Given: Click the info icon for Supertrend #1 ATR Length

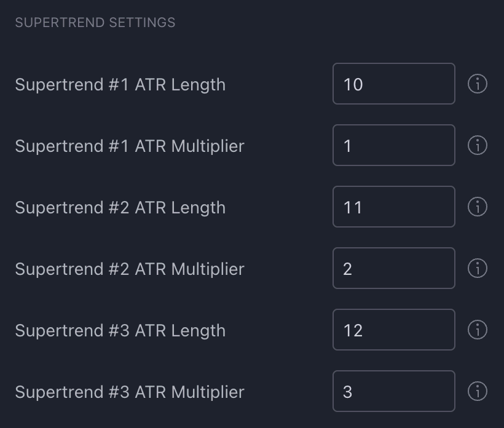Looking at the screenshot, I should click(478, 84).
